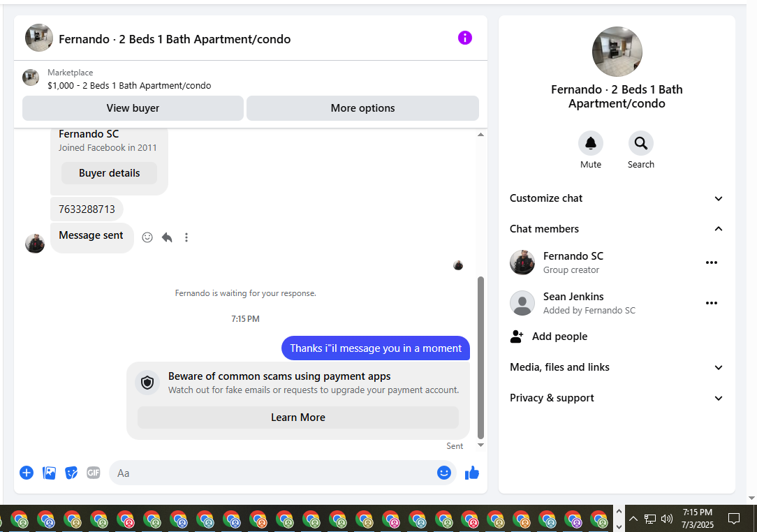This screenshot has height=532, width=757.
Task: Open more actions plus icon in composer
Action: click(x=27, y=473)
